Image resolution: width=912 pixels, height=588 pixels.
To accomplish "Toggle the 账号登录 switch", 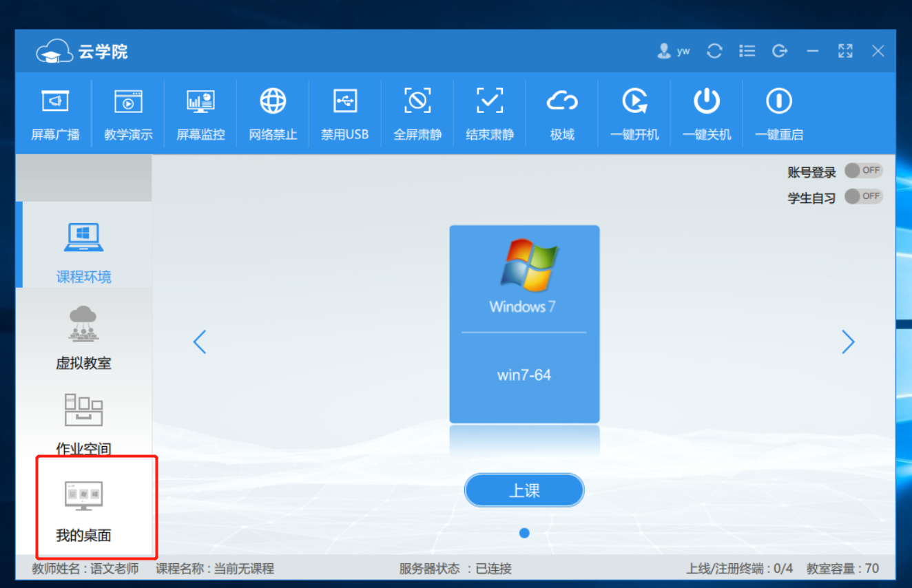I will pyautogui.click(x=864, y=171).
